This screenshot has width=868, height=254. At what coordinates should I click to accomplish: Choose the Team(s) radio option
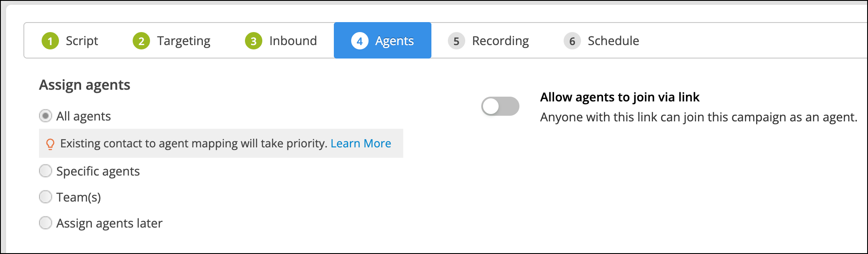[x=46, y=197]
